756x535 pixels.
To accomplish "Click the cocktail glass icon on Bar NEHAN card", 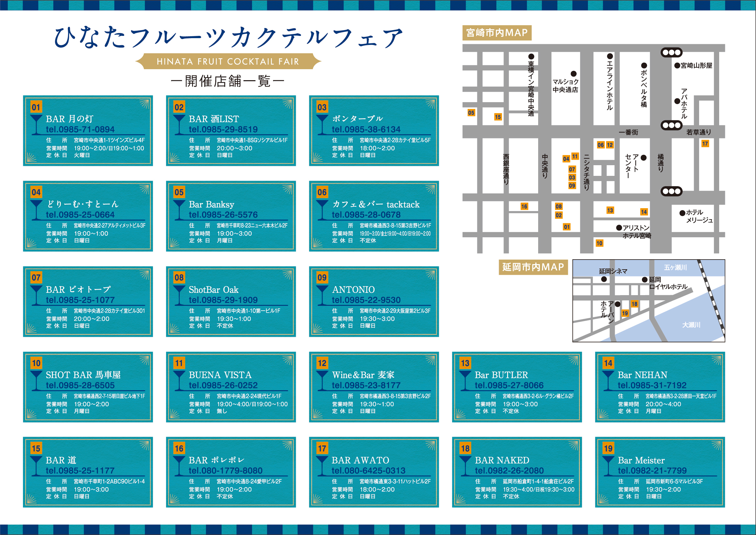I will pyautogui.click(x=608, y=380).
